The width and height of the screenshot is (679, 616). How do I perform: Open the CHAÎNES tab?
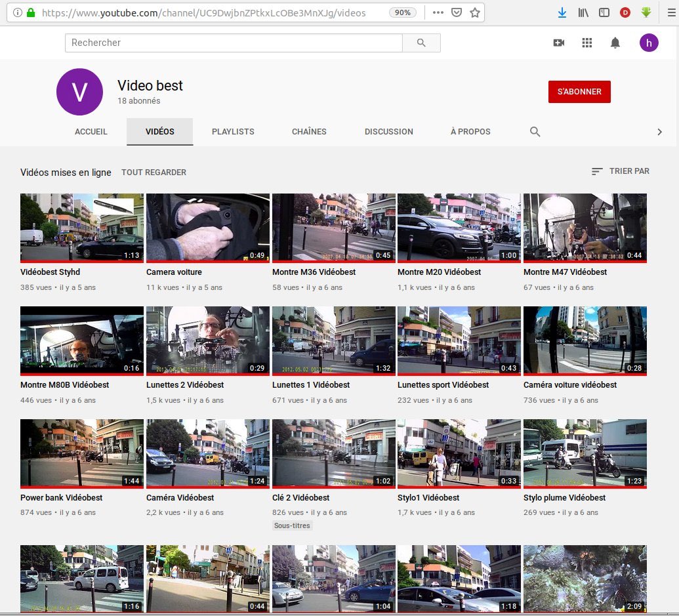(x=309, y=132)
